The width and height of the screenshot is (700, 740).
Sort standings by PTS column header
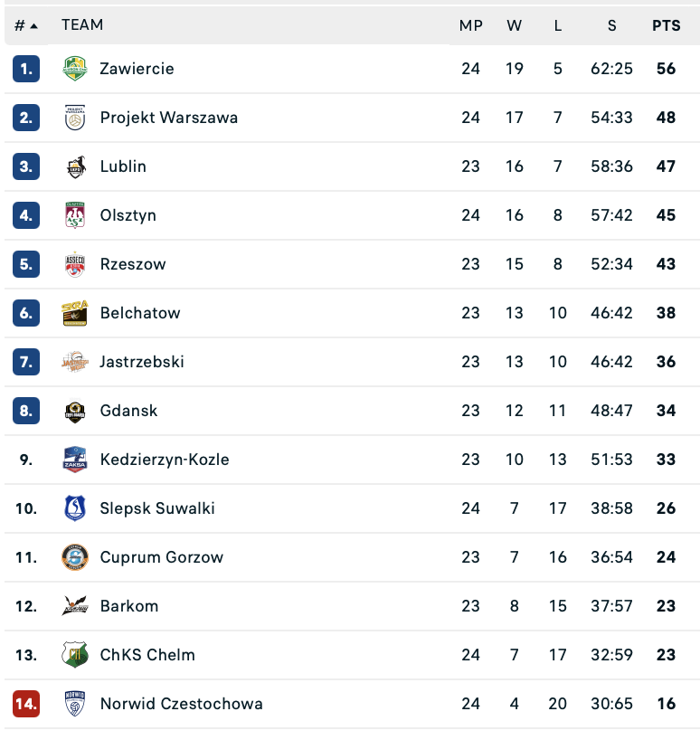[667, 25]
